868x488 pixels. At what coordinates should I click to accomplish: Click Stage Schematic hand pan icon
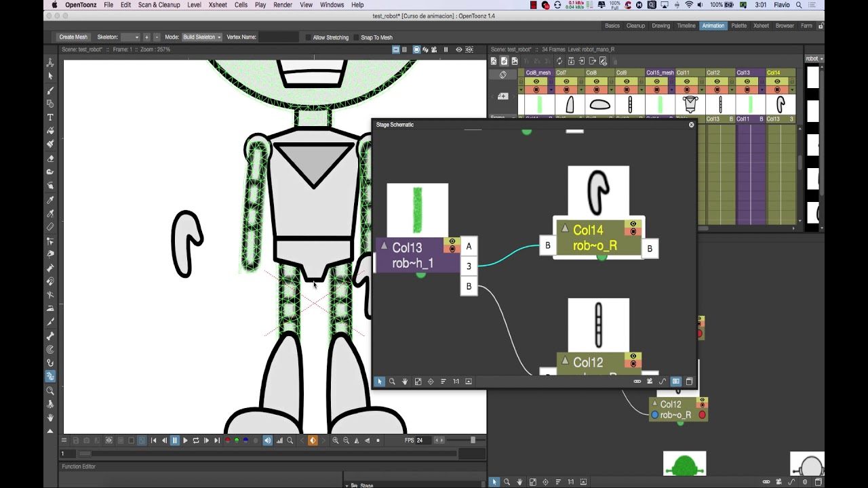405,382
